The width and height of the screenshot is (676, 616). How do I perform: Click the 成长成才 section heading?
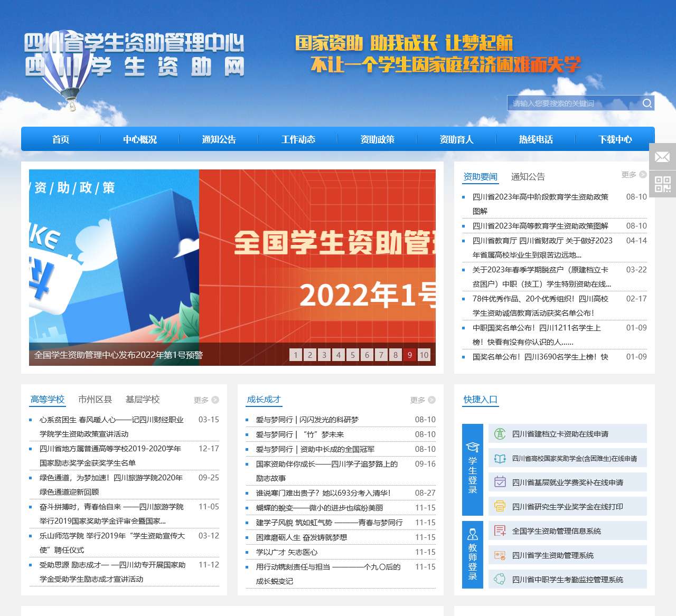tap(264, 400)
